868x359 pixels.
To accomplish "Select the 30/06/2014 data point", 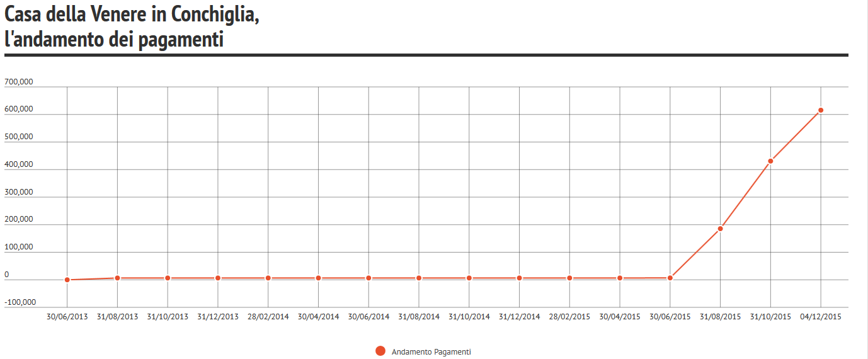I will 368,278.
